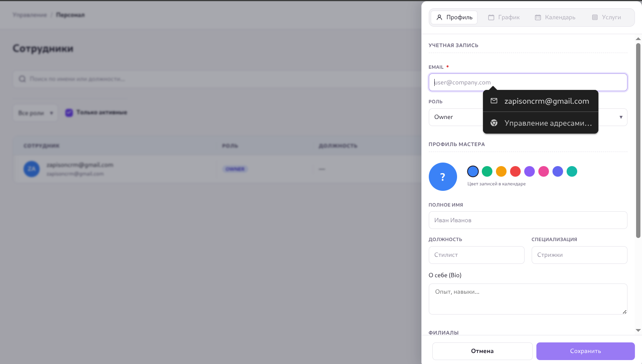
Task: Click the scrollbar down arrow in panel
Action: click(638, 330)
